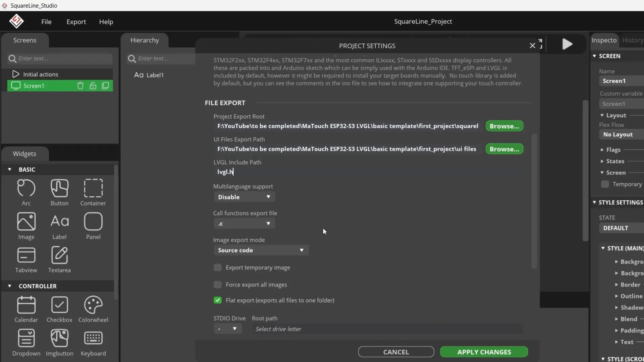Add an Image widget
The height and width of the screenshot is (362, 644).
(26, 226)
